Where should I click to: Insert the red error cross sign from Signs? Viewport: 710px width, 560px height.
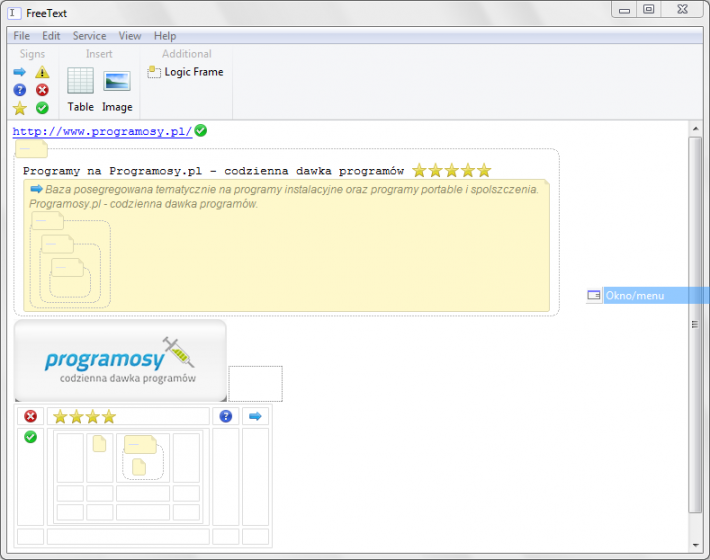click(42, 90)
